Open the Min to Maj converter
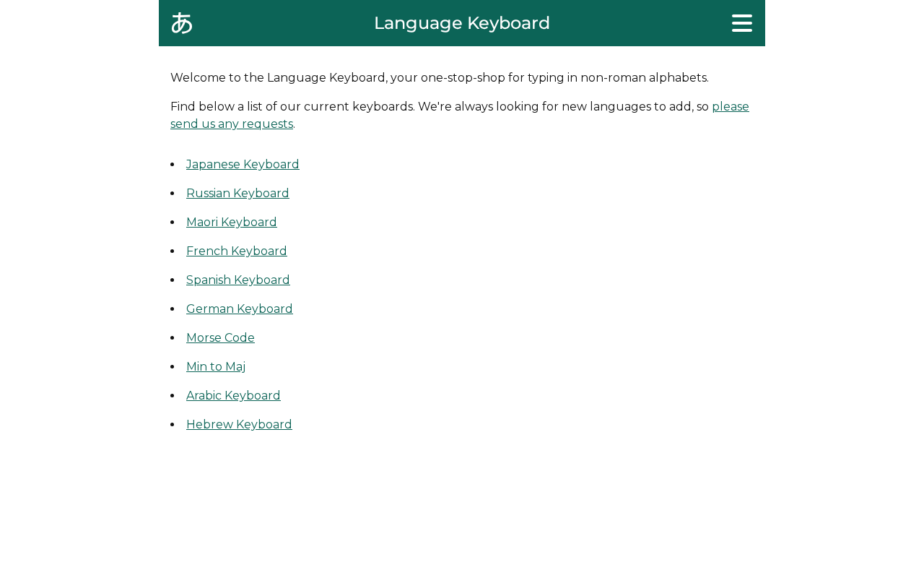The width and height of the screenshot is (924, 578). [x=216, y=366]
